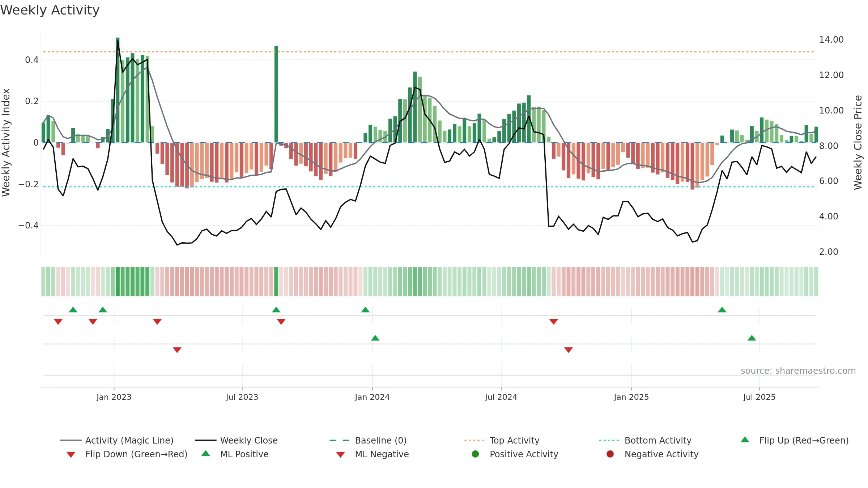Click flip-up triangle near May 2025

(x=722, y=310)
